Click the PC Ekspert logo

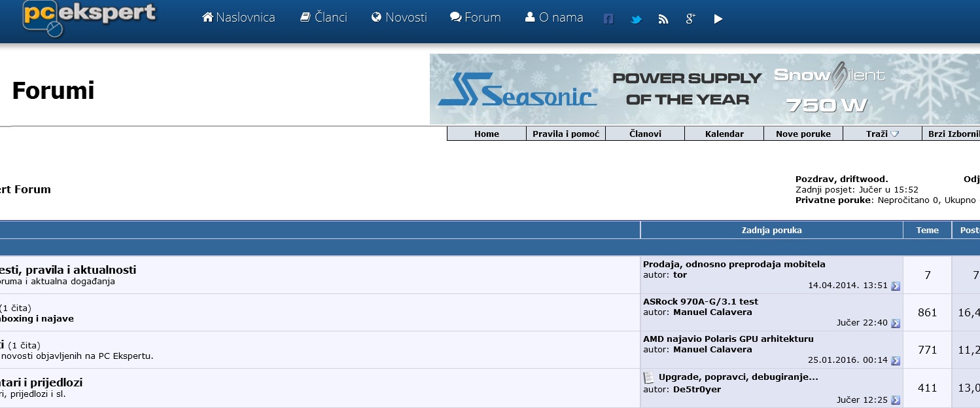[90, 18]
